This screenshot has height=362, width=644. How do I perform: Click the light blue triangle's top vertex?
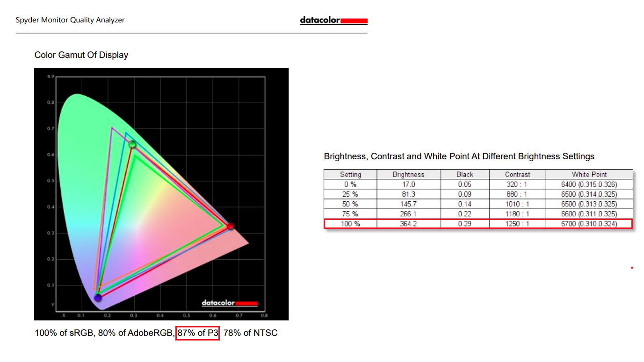[x=126, y=133]
